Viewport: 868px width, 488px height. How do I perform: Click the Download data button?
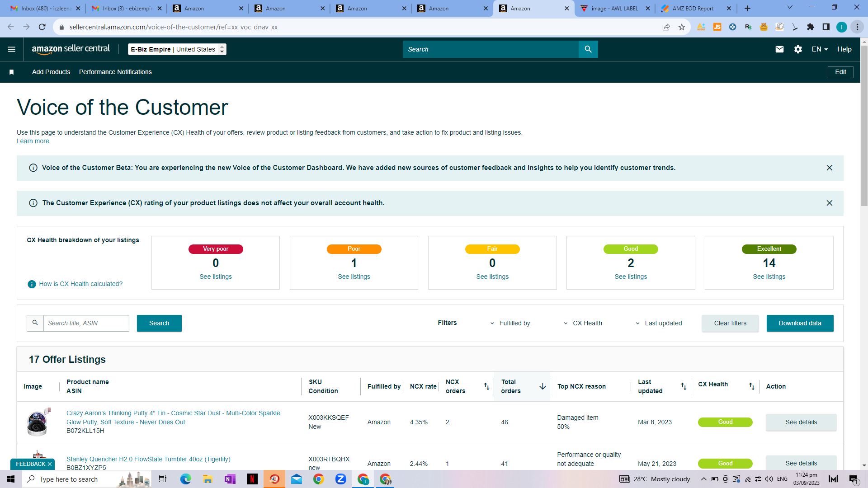click(x=800, y=323)
